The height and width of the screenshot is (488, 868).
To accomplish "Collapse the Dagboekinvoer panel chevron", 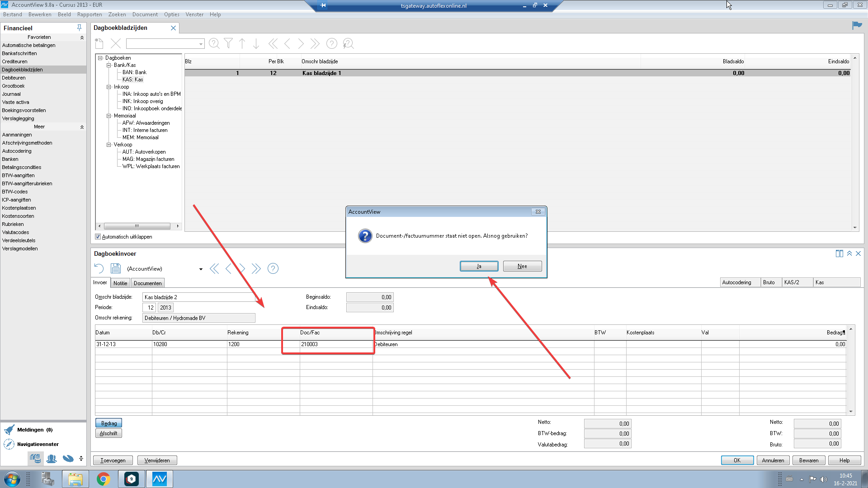I will coord(849,253).
